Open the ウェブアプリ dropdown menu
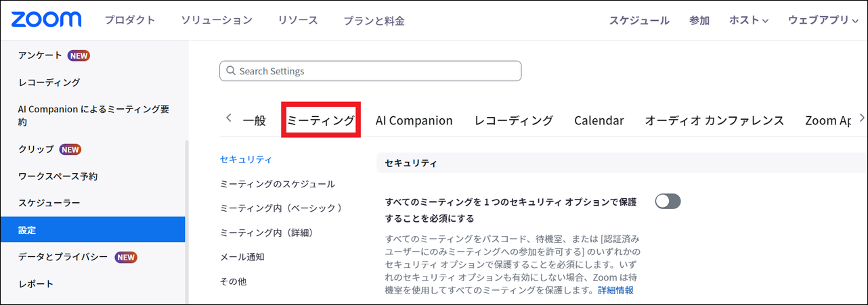This screenshot has width=868, height=305. 823,20
